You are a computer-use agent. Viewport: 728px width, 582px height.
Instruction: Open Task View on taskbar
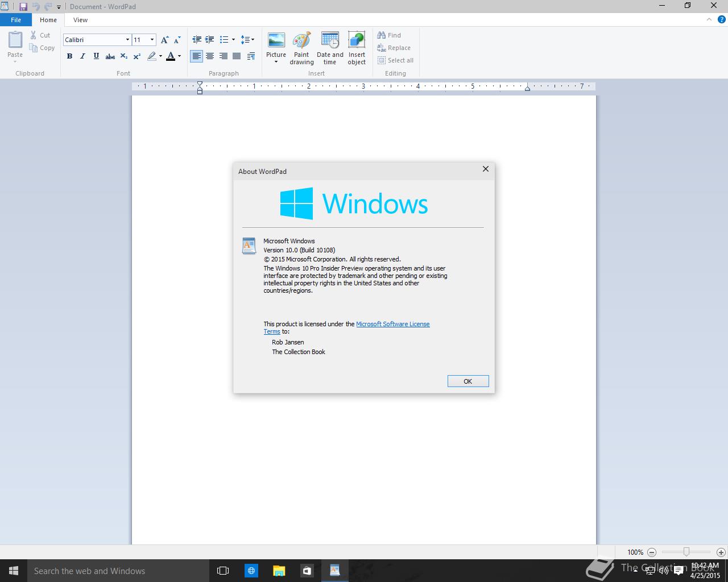tap(223, 571)
